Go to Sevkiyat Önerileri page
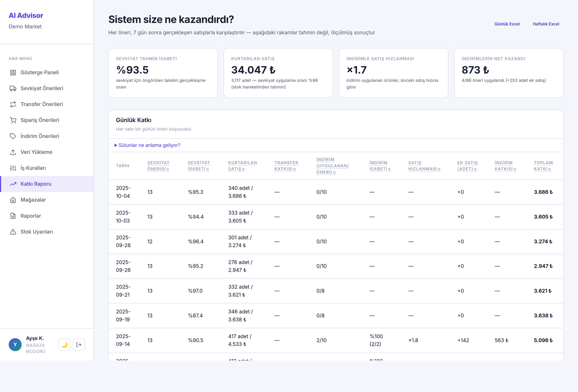The height and width of the screenshot is (392, 578). coord(47,89)
